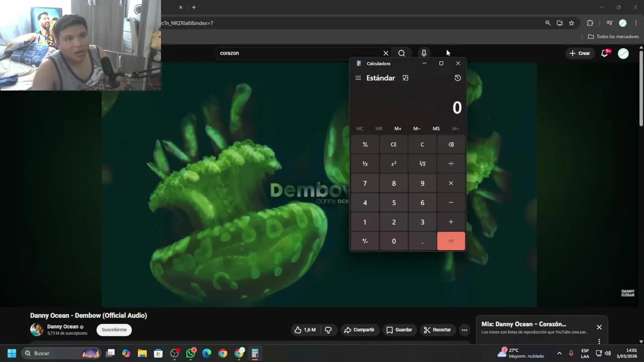
Task: Click digit 5 on Calculator
Action: 393,203
